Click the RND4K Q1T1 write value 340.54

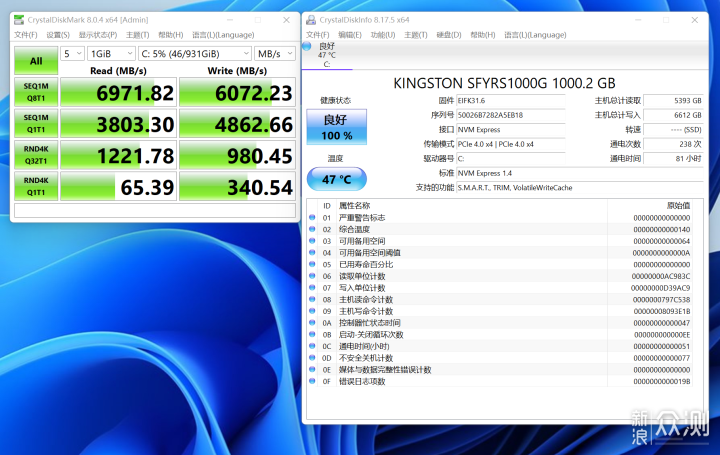pos(237,186)
